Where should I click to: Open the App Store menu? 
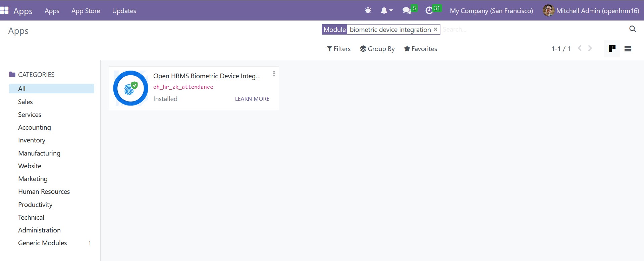(86, 11)
